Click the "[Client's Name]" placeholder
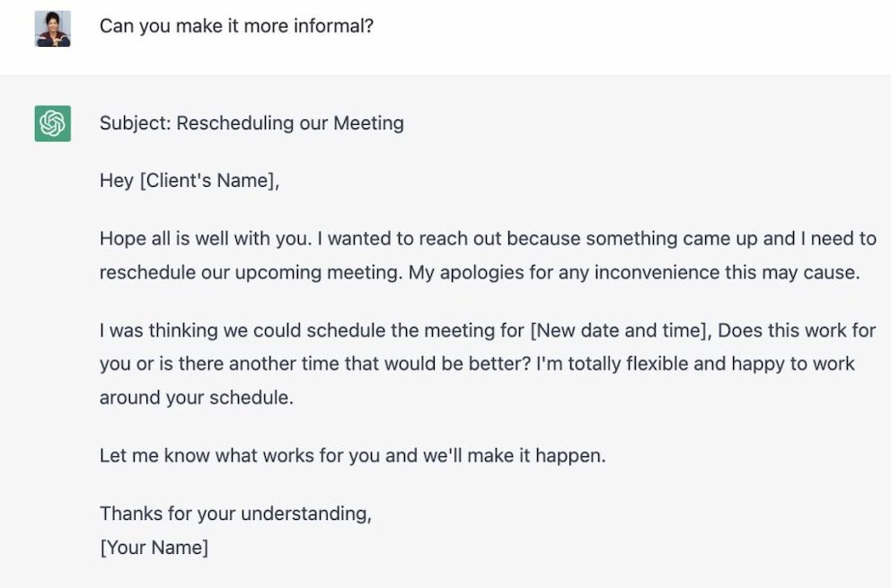Screen dimensions: 891x588 [x=209, y=180]
